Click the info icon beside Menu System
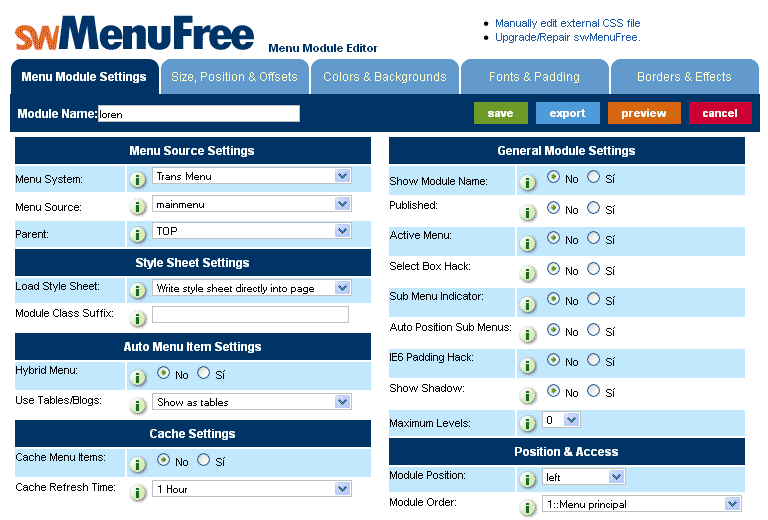Screen dimensions: 768x520 point(138,180)
